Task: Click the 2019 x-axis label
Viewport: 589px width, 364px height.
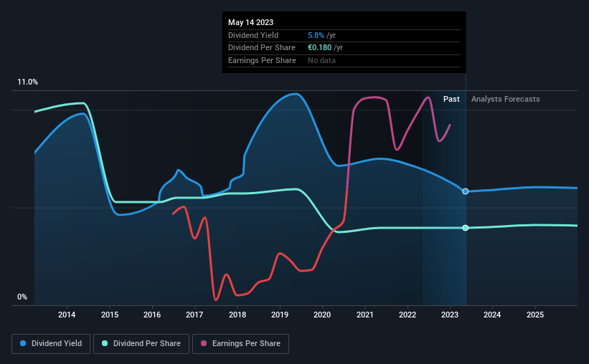Action: 280,315
